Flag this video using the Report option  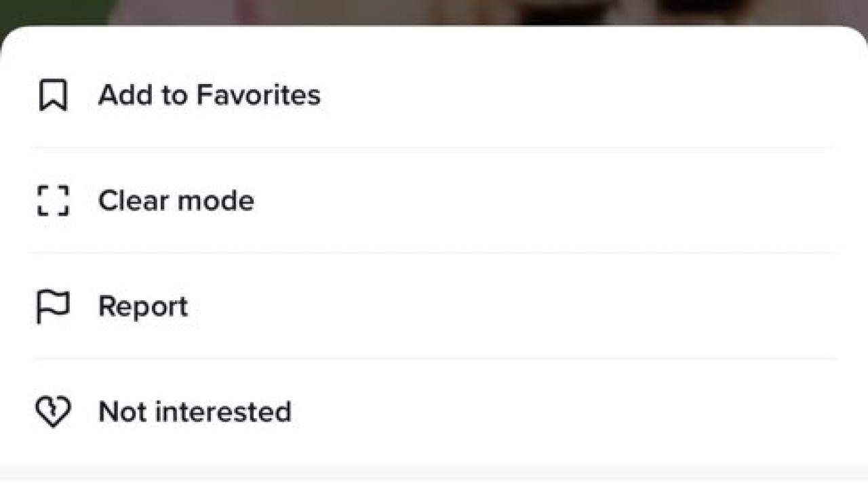click(142, 306)
